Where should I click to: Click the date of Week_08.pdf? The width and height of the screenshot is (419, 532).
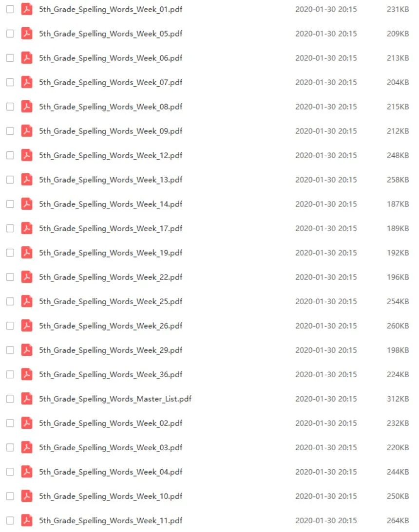[326, 107]
